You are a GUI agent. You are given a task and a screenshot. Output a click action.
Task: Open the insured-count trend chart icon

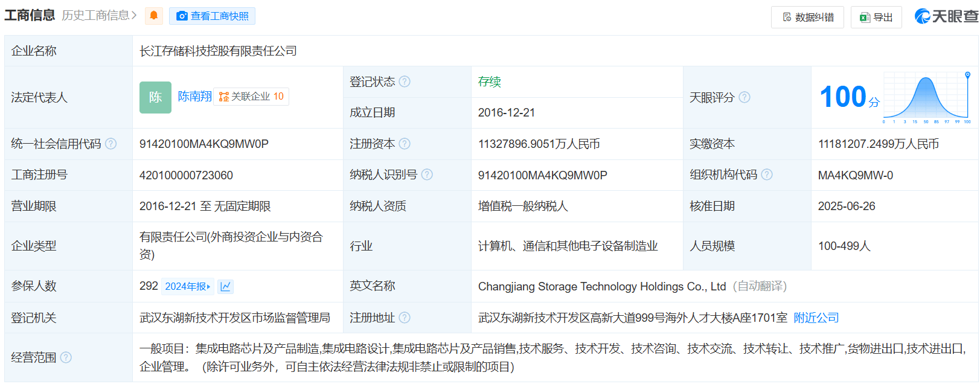[x=226, y=286]
